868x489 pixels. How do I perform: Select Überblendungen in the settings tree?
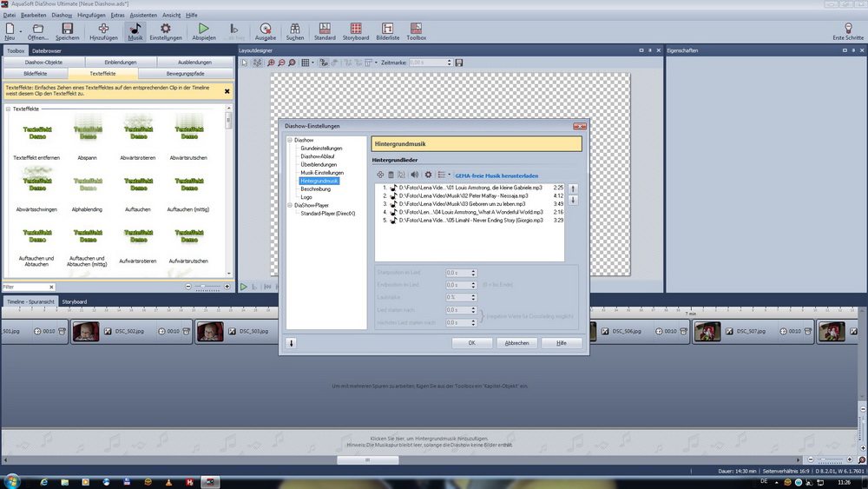319,164
